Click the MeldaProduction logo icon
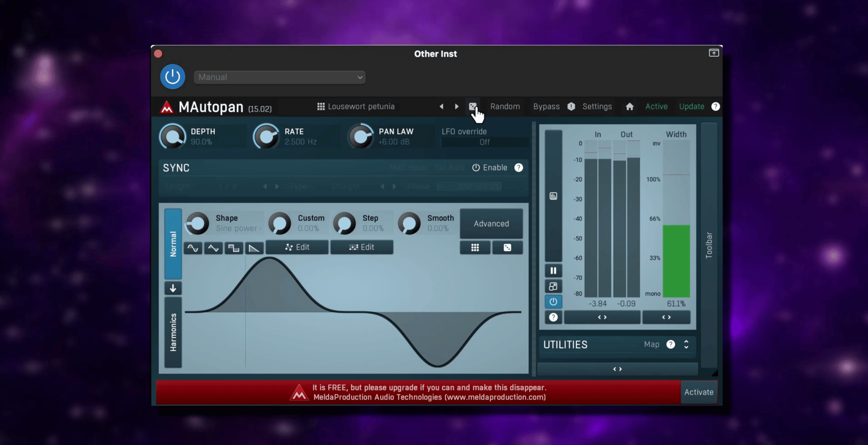 pyautogui.click(x=166, y=107)
